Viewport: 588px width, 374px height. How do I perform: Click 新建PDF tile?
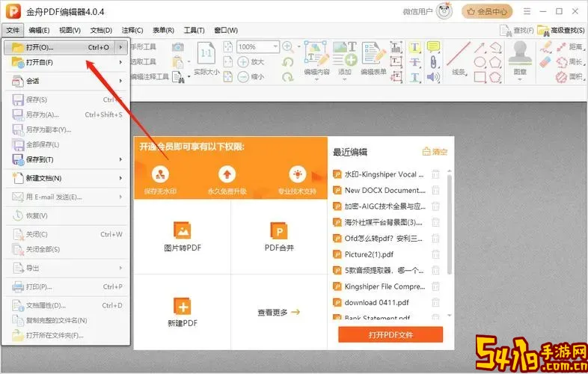[183, 312]
